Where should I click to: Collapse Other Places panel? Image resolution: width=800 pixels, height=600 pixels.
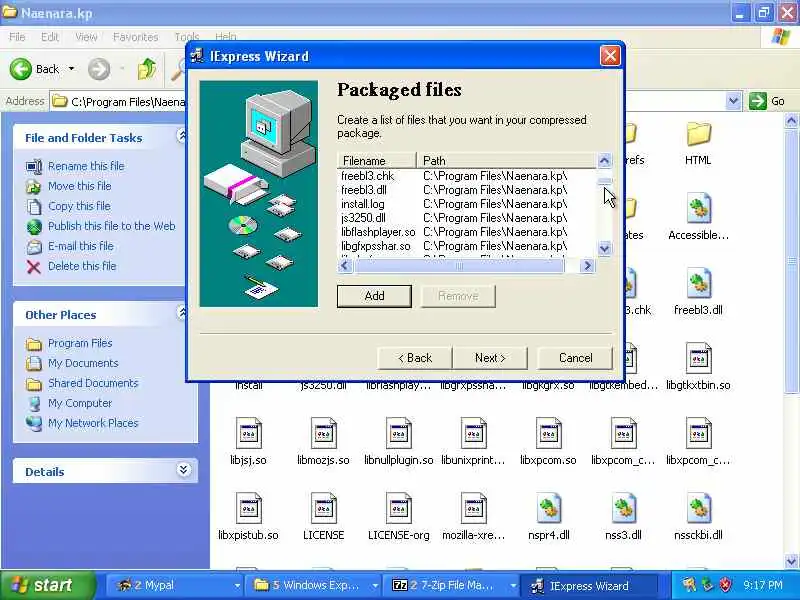click(x=182, y=313)
